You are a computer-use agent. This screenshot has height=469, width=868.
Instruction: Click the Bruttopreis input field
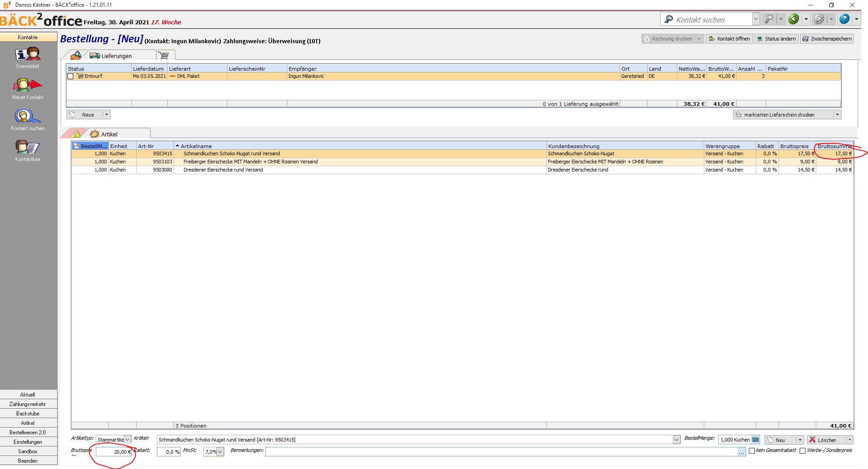(113, 452)
